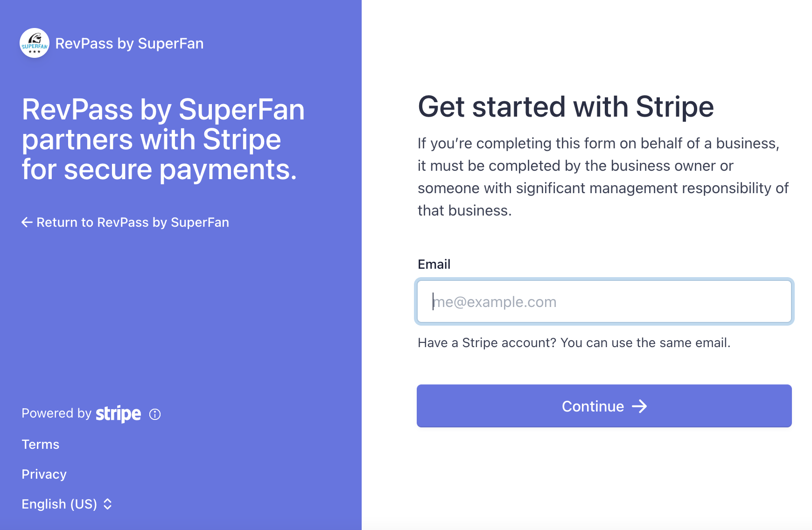Open the English (US) language dropdown

pos(67,504)
